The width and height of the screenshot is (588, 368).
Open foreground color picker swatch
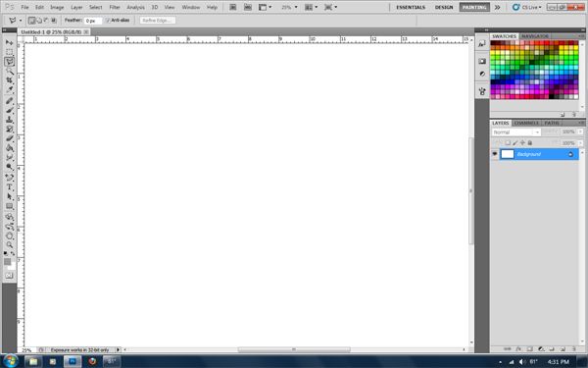tap(7, 262)
